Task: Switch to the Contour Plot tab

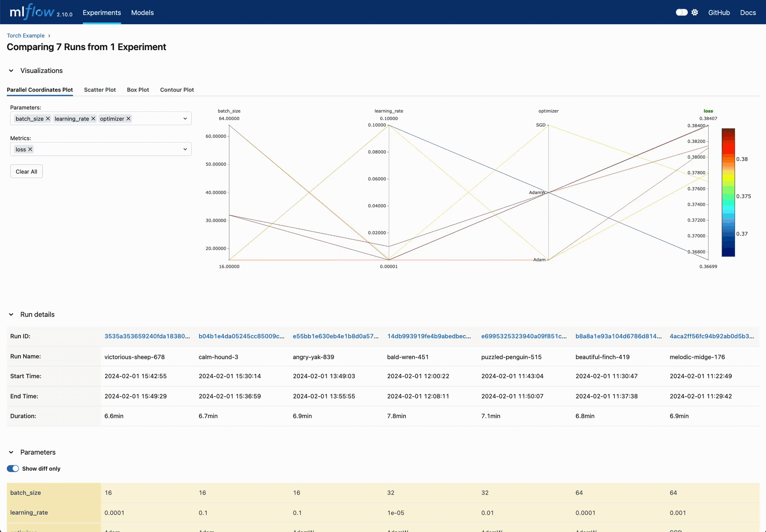Action: coord(177,90)
